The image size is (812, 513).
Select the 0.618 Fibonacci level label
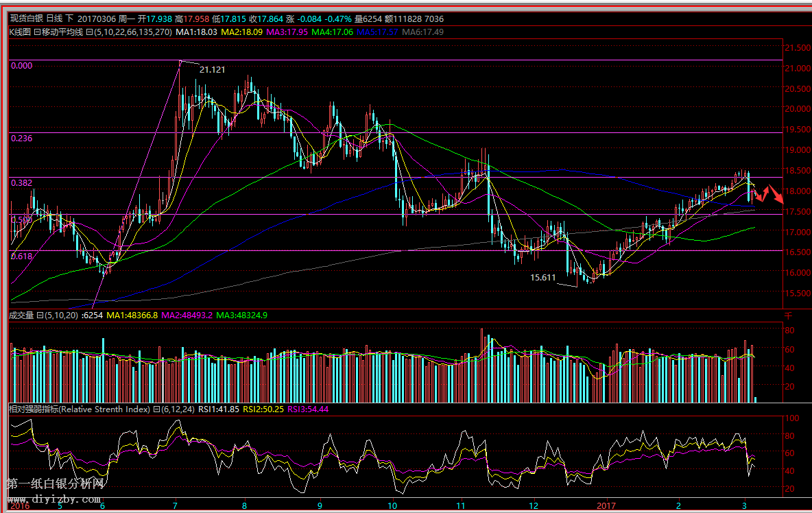point(21,255)
